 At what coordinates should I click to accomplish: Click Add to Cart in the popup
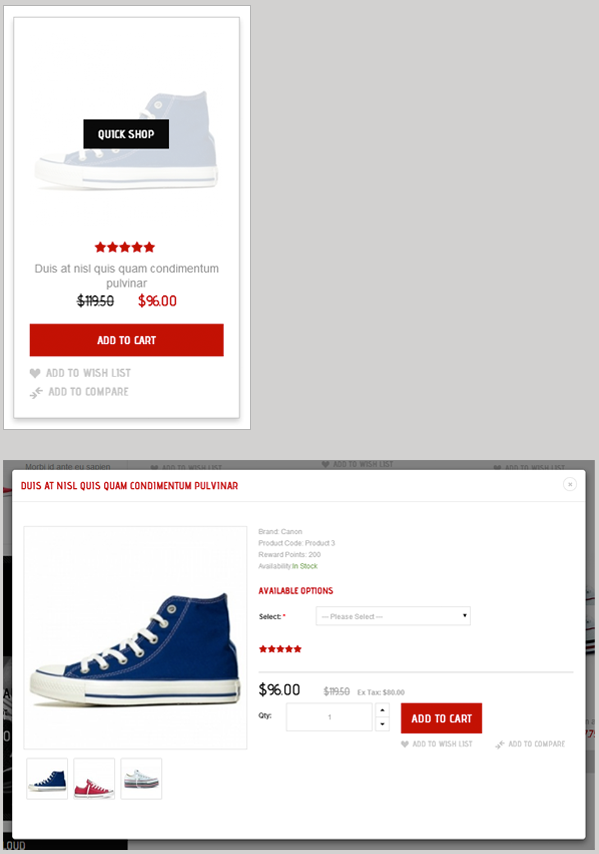click(441, 718)
